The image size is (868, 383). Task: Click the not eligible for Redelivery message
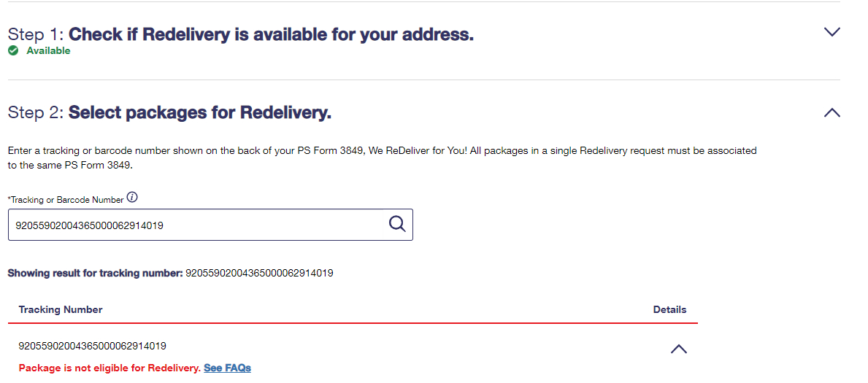[110, 368]
